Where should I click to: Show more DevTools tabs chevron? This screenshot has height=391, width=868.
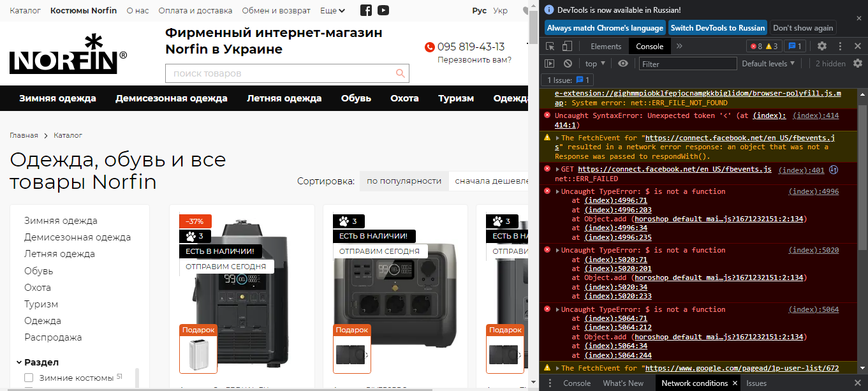pos(679,46)
